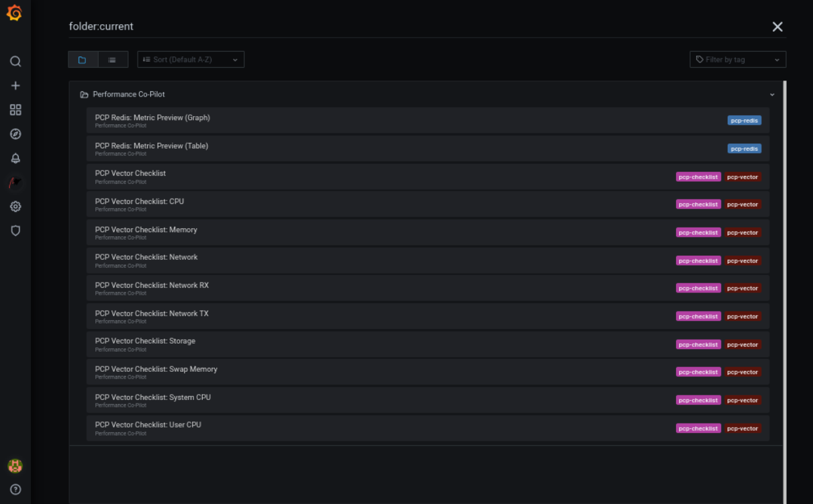
Task: Open Alerting via the bell icon
Action: point(15,158)
